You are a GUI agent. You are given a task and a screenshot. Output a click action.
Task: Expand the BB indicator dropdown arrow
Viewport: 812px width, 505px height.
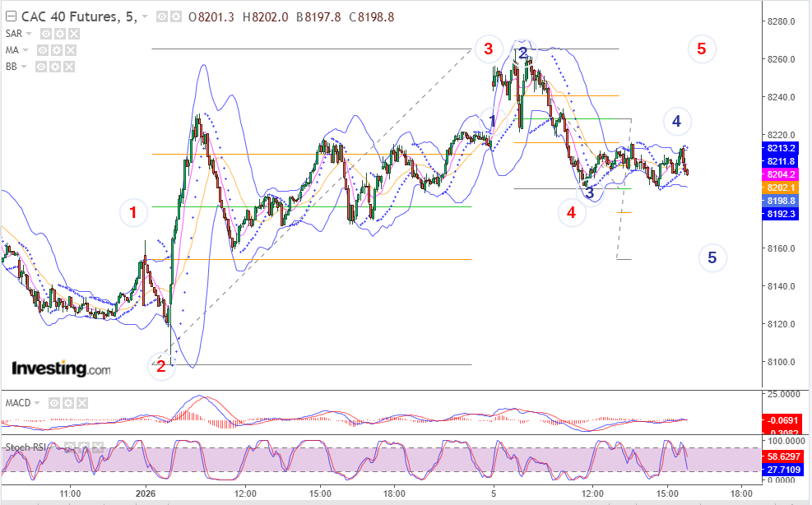[24, 67]
